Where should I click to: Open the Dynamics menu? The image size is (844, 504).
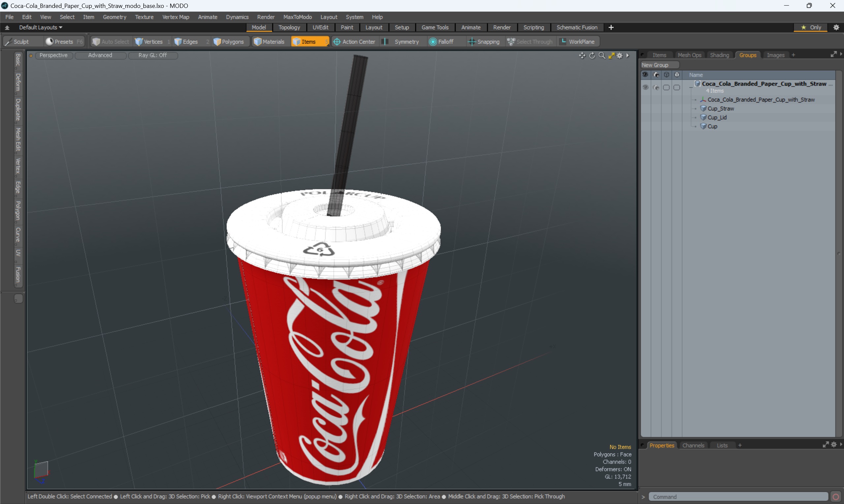[x=237, y=16]
